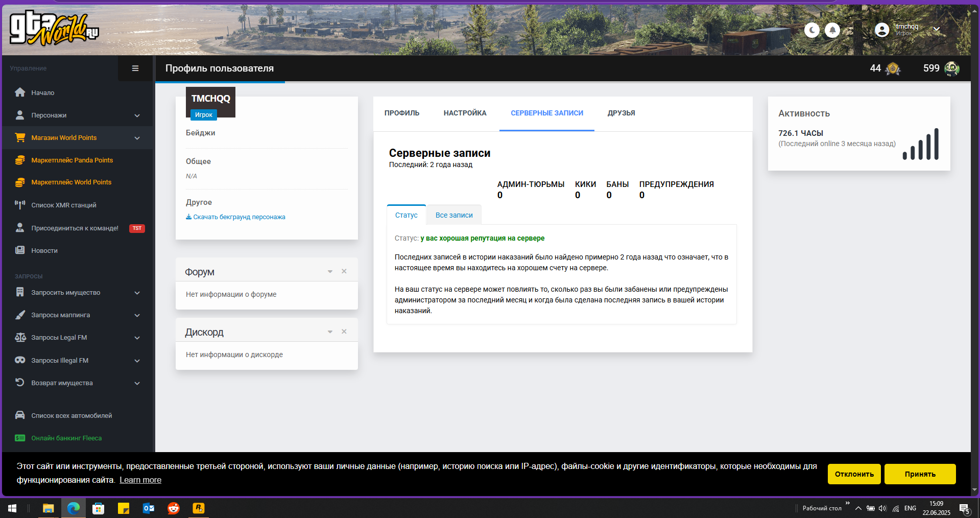Click the Игрок role badge on profile
This screenshot has height=518, width=980.
point(204,115)
